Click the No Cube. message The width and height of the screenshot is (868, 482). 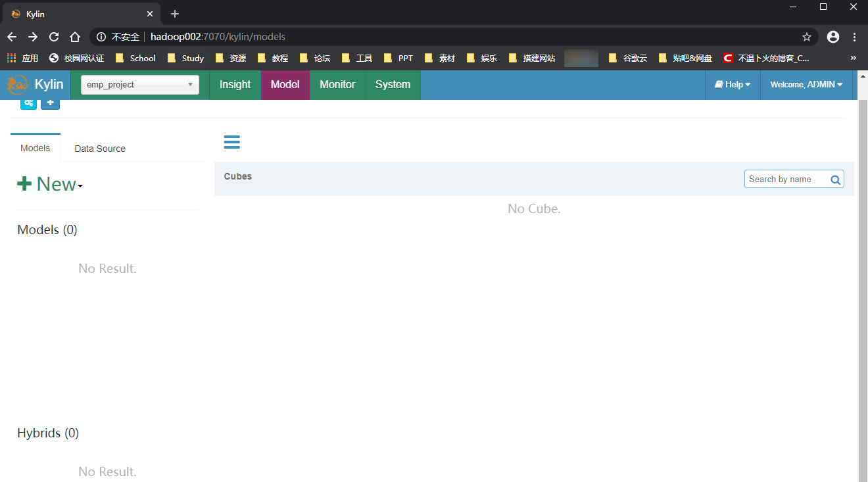point(534,208)
